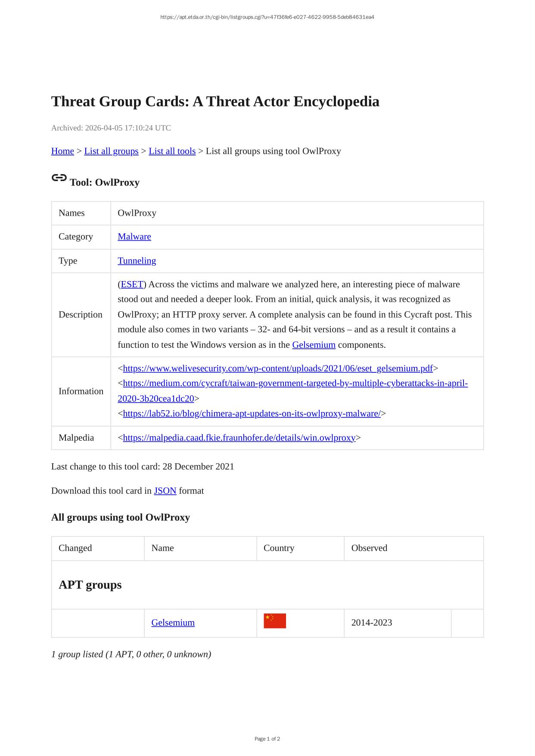
Task: Download the tool card via JSON link
Action: click(165, 491)
